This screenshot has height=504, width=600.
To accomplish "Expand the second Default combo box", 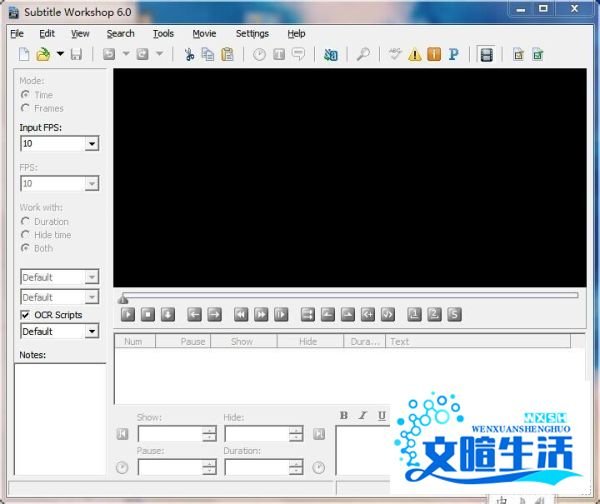I will (91, 297).
